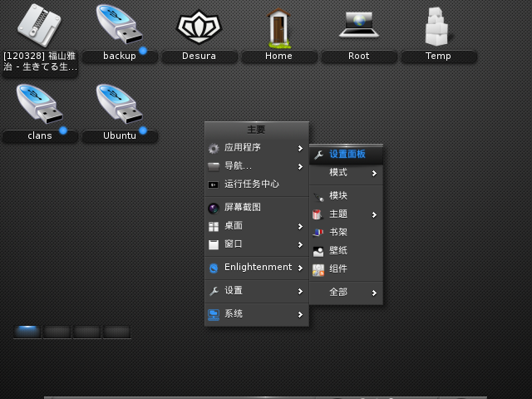The image size is (532, 399).
Task: Switch to the third pager desktop
Action: point(86,332)
